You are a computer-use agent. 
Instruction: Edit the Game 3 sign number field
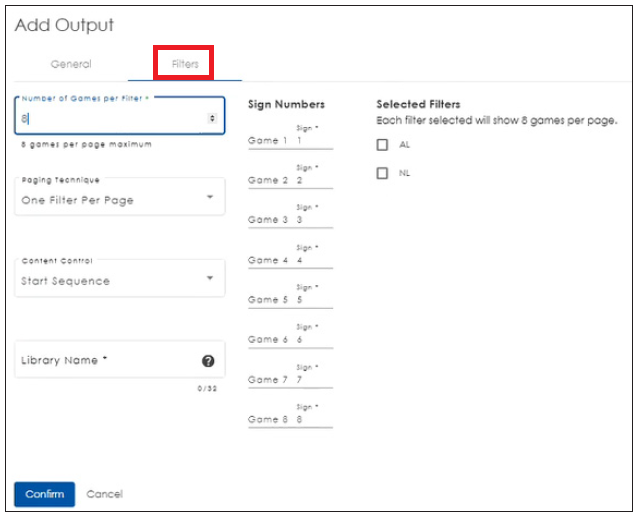[x=313, y=220]
